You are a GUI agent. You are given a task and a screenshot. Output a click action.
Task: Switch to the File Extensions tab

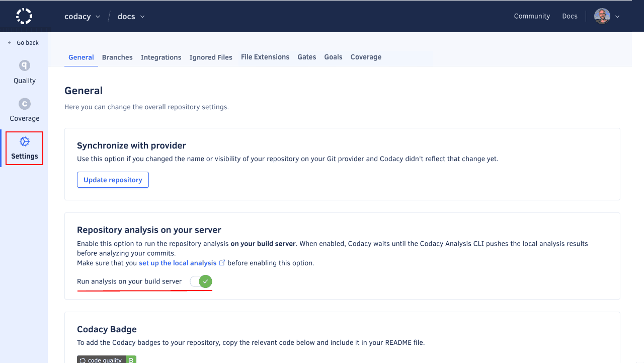(265, 57)
